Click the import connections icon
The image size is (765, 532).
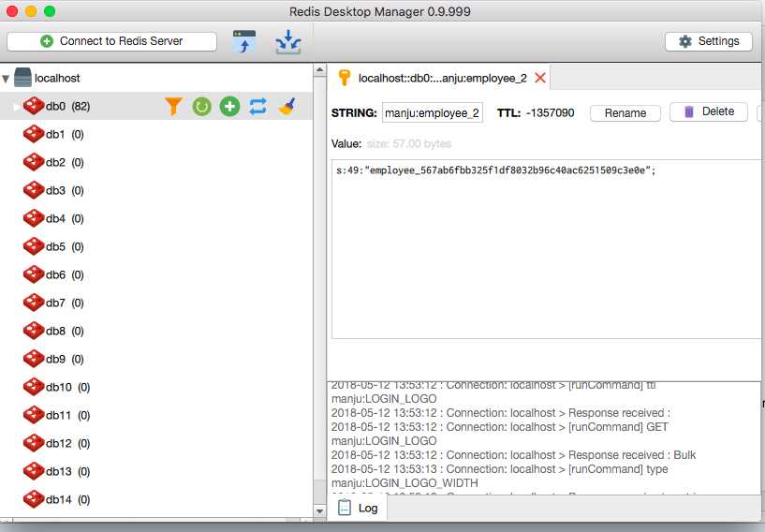click(x=287, y=41)
